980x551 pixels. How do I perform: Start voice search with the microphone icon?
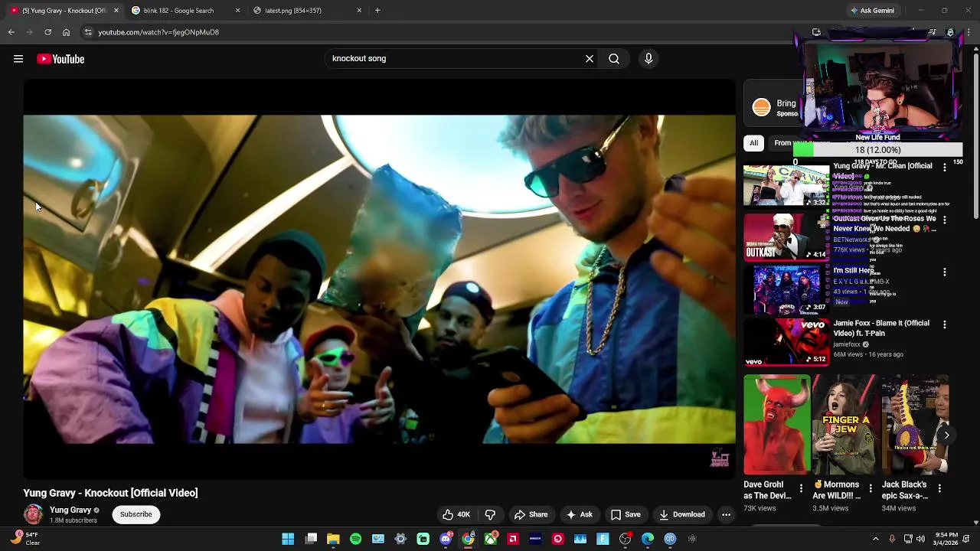(648, 59)
